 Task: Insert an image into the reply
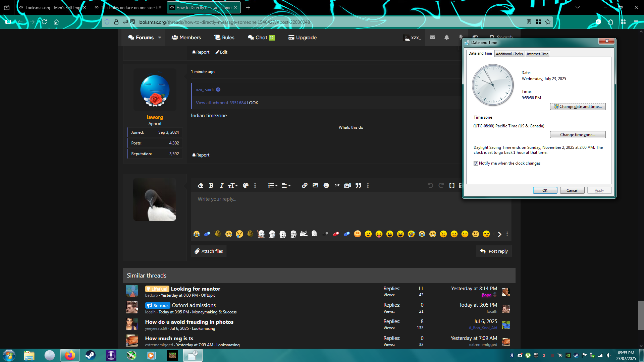coord(315,185)
